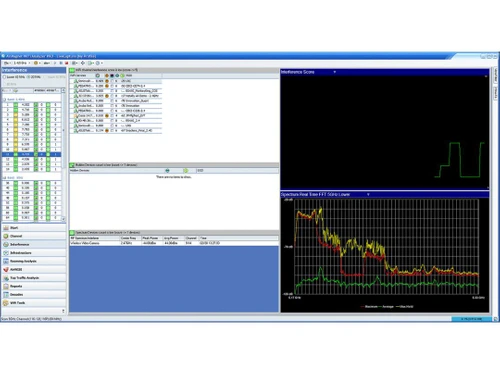The width and height of the screenshot is (500, 375).
Task: Select channel 1 row in channel list
Action: (32, 104)
